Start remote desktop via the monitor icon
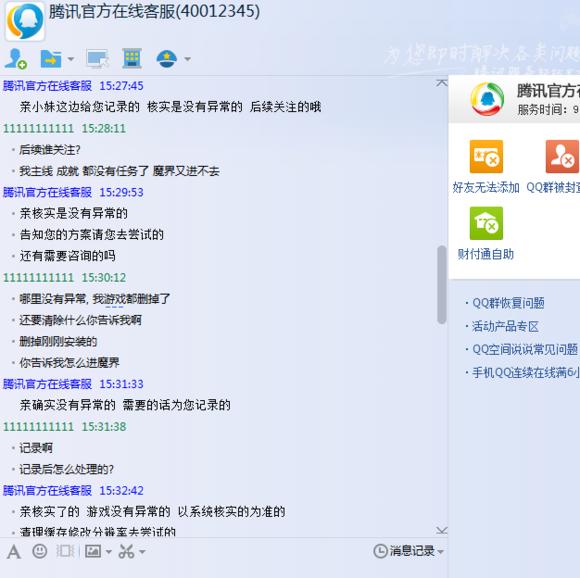Viewport: 580px width, 578px height. pos(97,58)
